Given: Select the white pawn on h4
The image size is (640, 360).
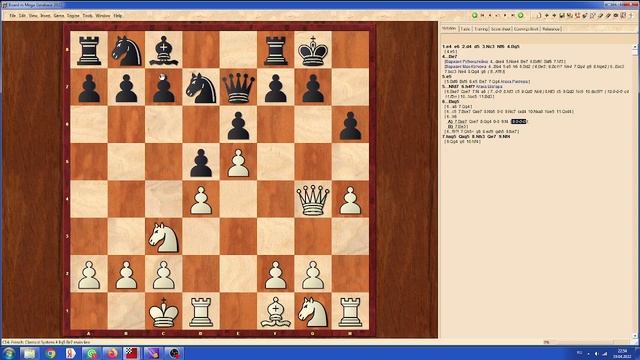Looking at the screenshot, I should (350, 199).
